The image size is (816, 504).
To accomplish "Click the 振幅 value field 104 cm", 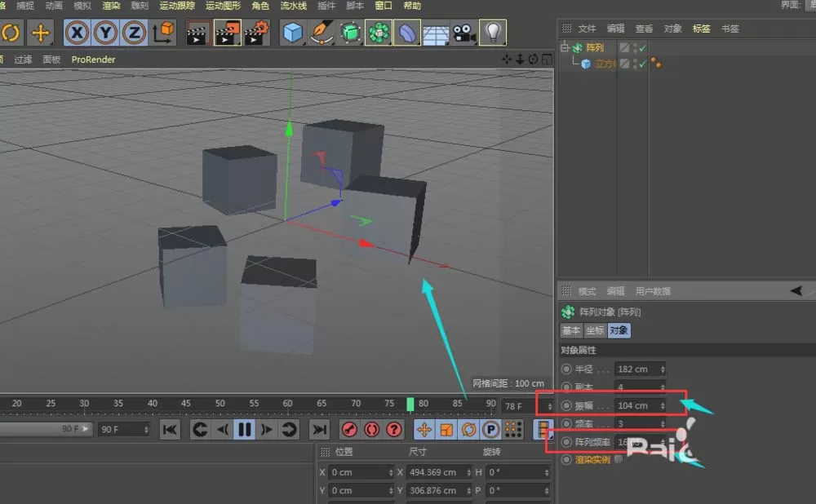I will coord(640,405).
